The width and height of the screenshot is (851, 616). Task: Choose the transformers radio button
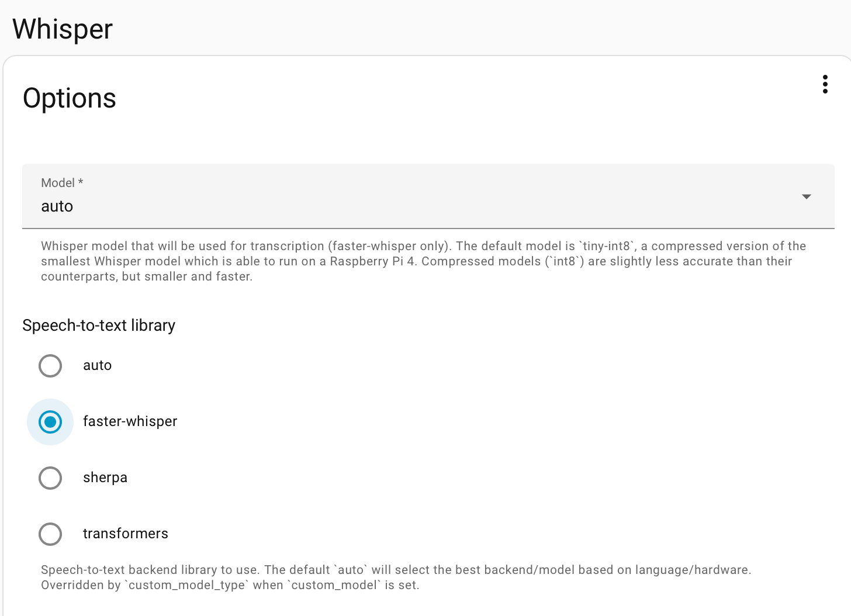click(50, 534)
